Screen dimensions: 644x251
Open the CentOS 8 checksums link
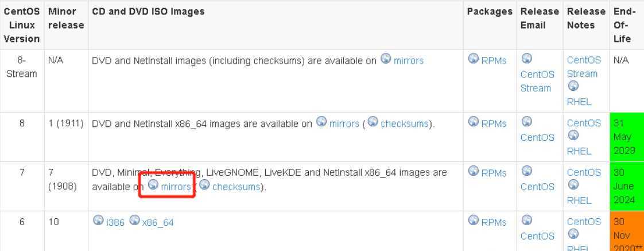click(405, 123)
